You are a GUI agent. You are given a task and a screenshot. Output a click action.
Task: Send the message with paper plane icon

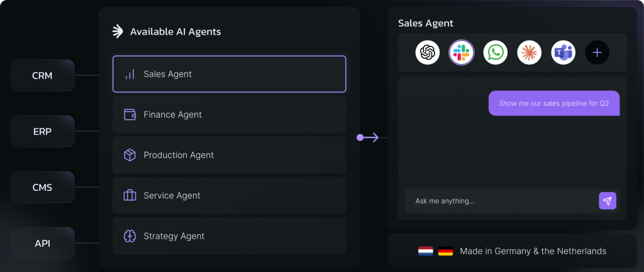[x=608, y=201]
